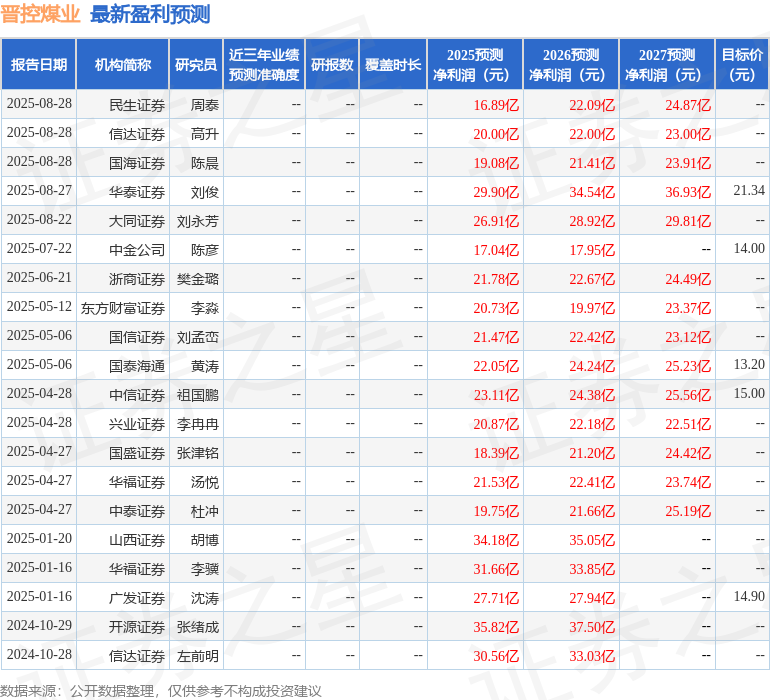Select researcher 周泰

pos(205,105)
